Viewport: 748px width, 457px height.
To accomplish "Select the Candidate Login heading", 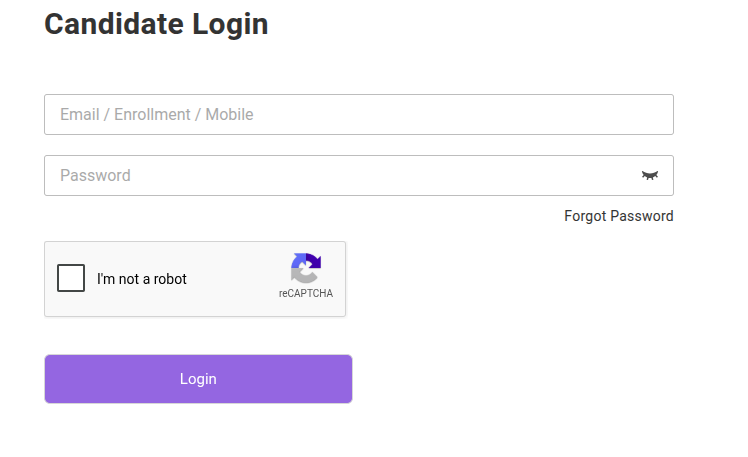I will pyautogui.click(x=156, y=24).
